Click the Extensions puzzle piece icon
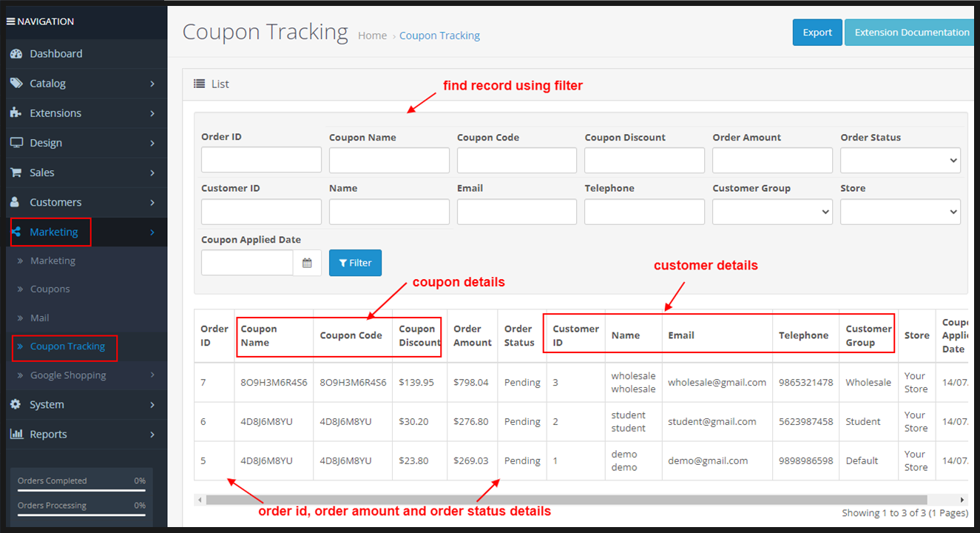This screenshot has width=980, height=533. 16,113
